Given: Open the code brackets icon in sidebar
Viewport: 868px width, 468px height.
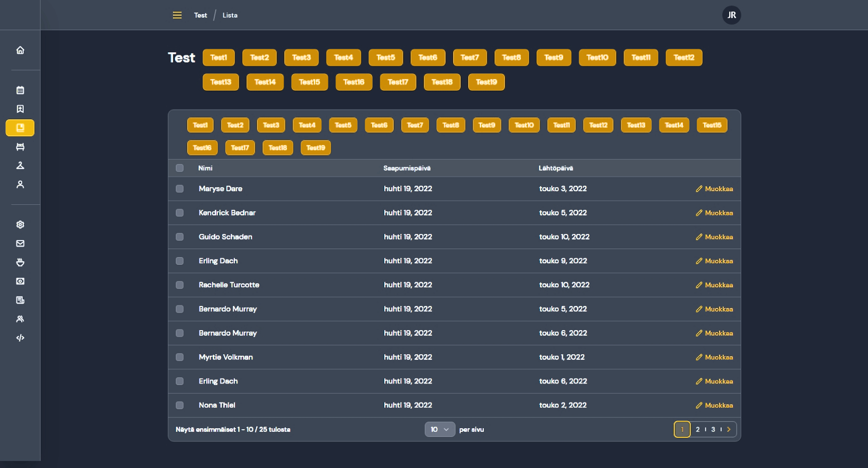Looking at the screenshot, I should click(x=20, y=338).
